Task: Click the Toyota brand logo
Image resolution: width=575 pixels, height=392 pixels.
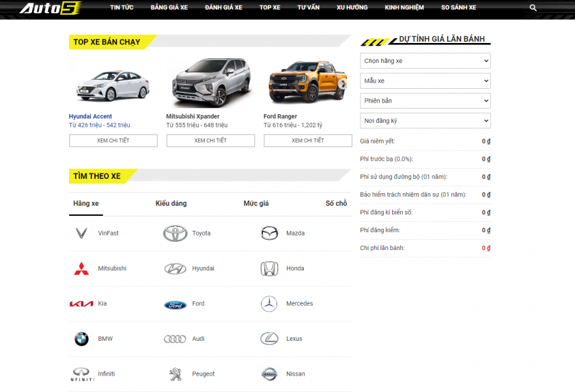Action: pyautogui.click(x=175, y=234)
